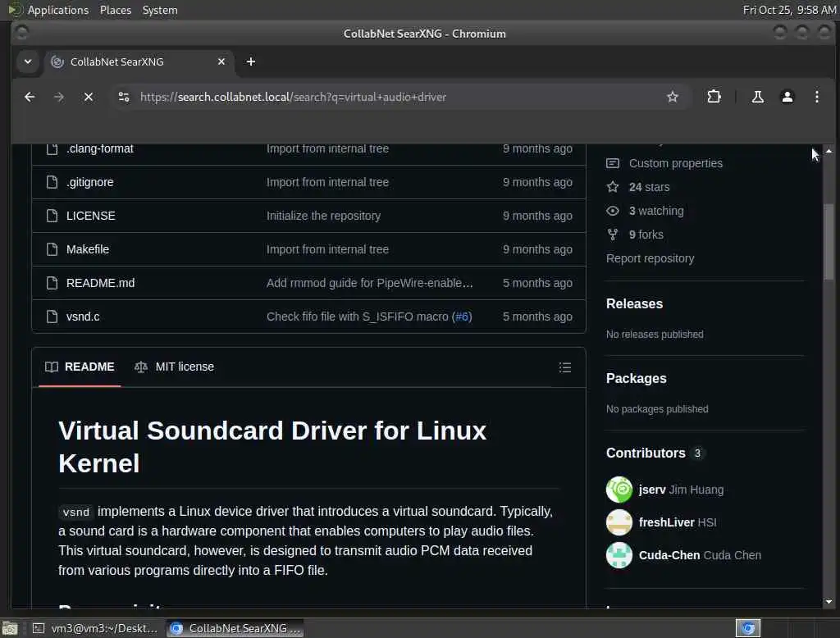Switch to the README tab
The image size is (840, 638).
click(x=80, y=367)
